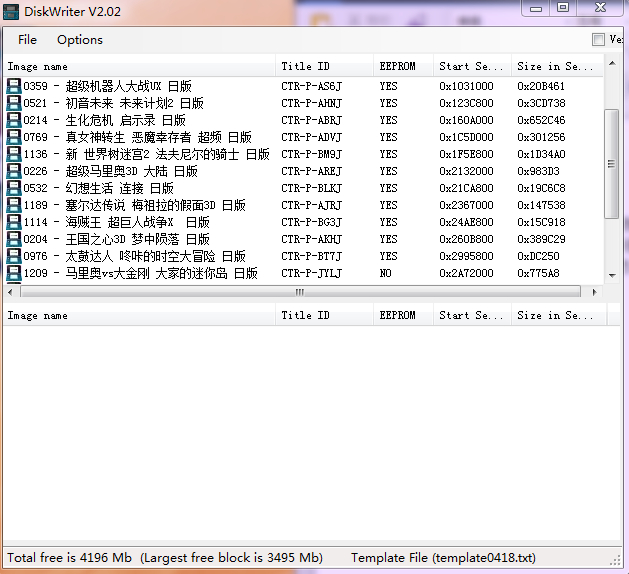Viewport: 629px width, 574px height.
Task: Click size value 0x15C918
Action: [x=541, y=222]
